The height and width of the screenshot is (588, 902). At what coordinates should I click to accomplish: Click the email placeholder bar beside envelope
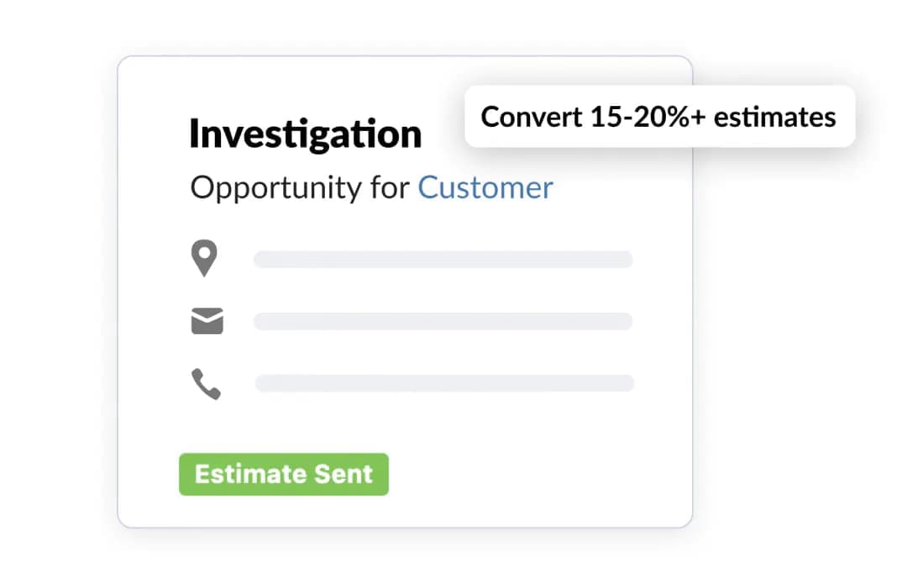point(443,321)
